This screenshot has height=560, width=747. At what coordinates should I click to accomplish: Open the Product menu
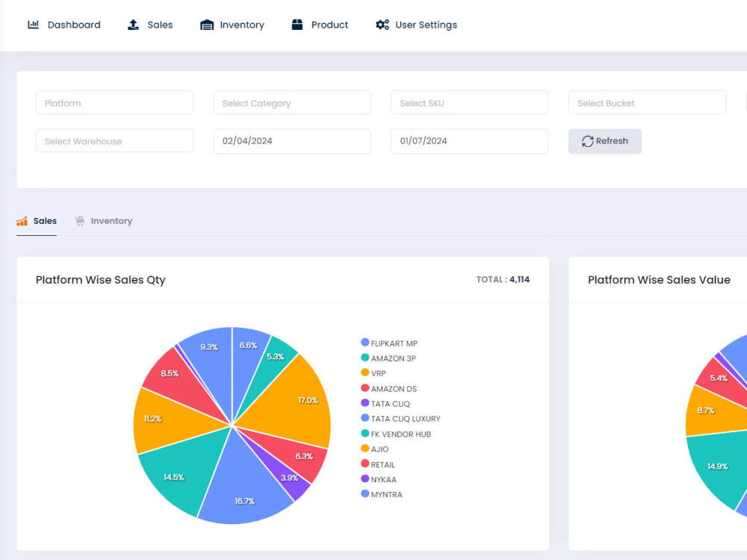[x=320, y=25]
